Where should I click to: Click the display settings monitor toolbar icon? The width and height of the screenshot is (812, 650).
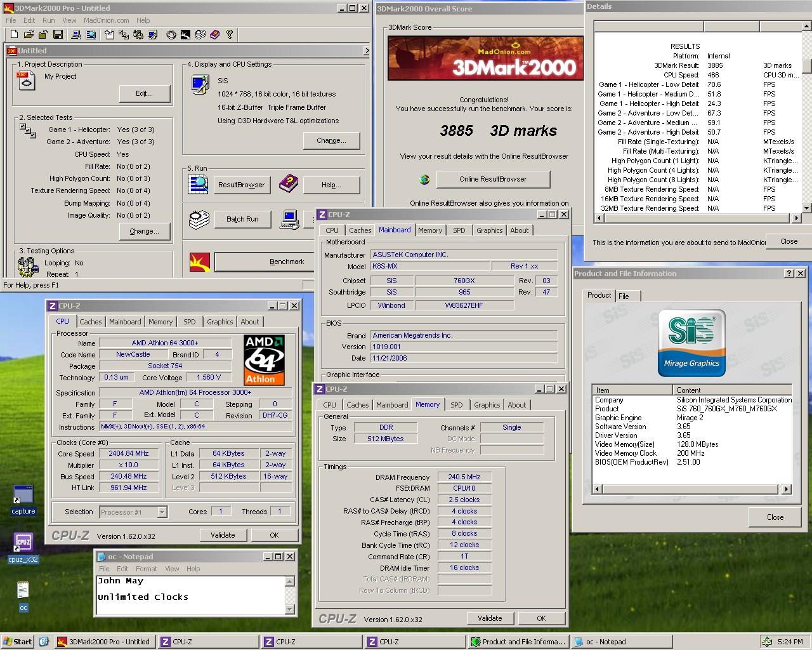pyautogui.click(x=153, y=34)
